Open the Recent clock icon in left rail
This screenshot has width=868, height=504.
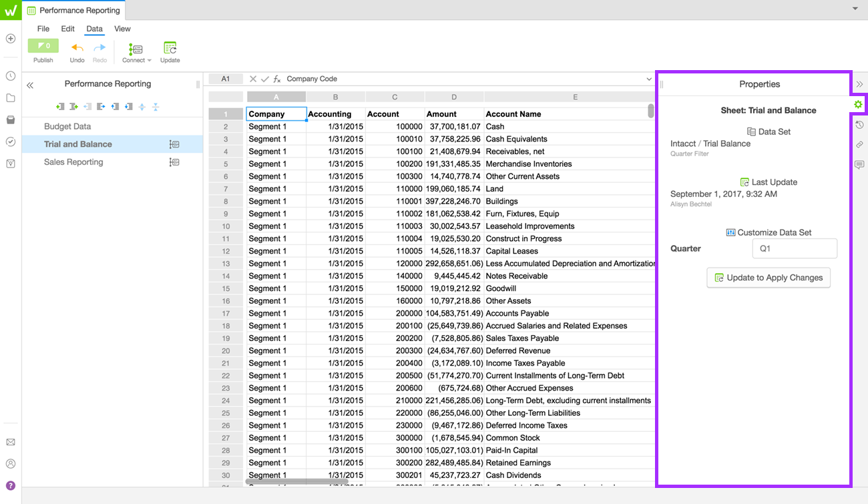[11, 76]
